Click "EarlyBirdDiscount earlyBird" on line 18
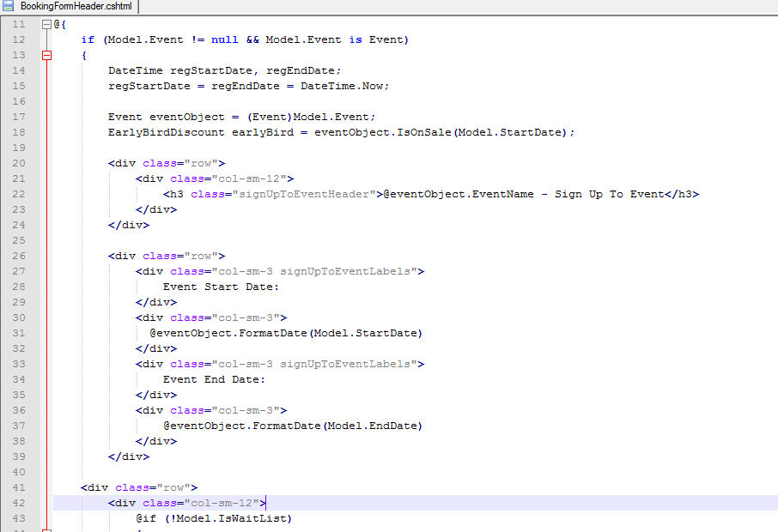 pyautogui.click(x=201, y=132)
